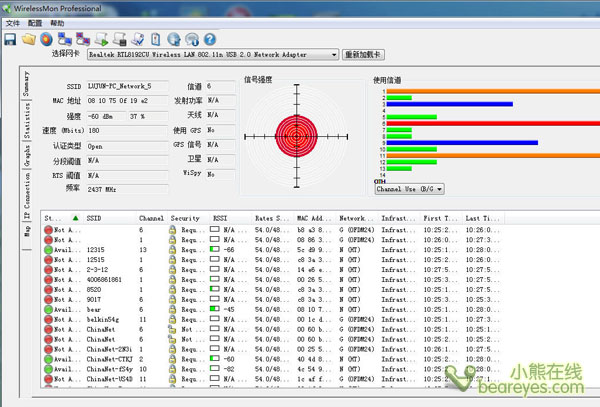Switch to the Summary vertical tab
600x407 pixels.
[26, 83]
